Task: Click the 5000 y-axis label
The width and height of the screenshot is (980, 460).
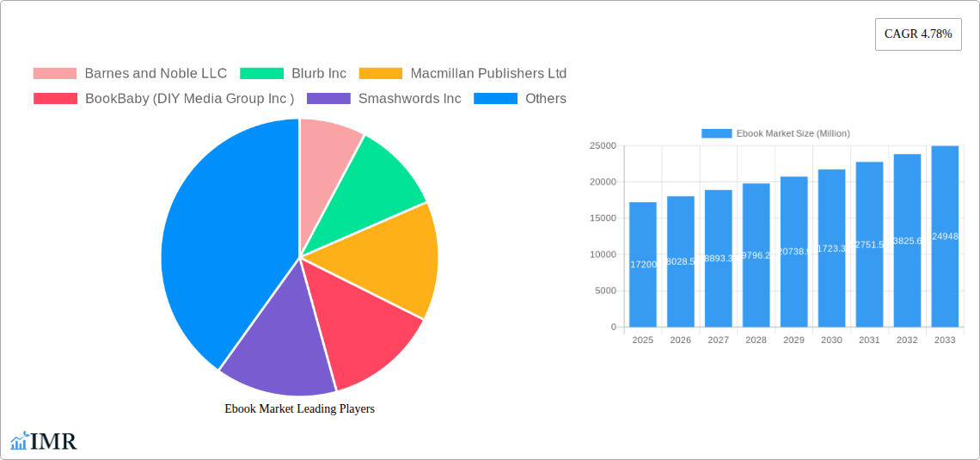Action: (605, 291)
